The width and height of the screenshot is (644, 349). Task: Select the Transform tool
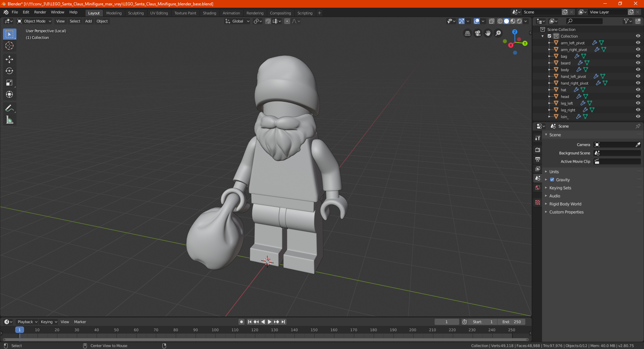coord(9,95)
